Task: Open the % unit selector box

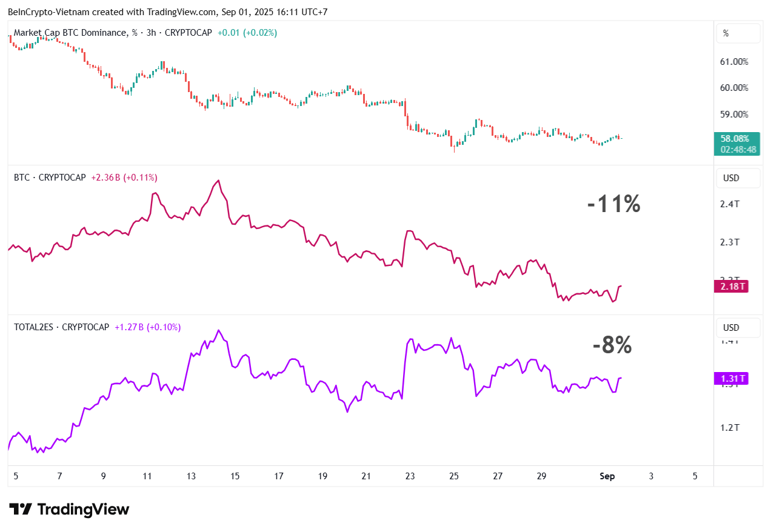Action: (738, 33)
